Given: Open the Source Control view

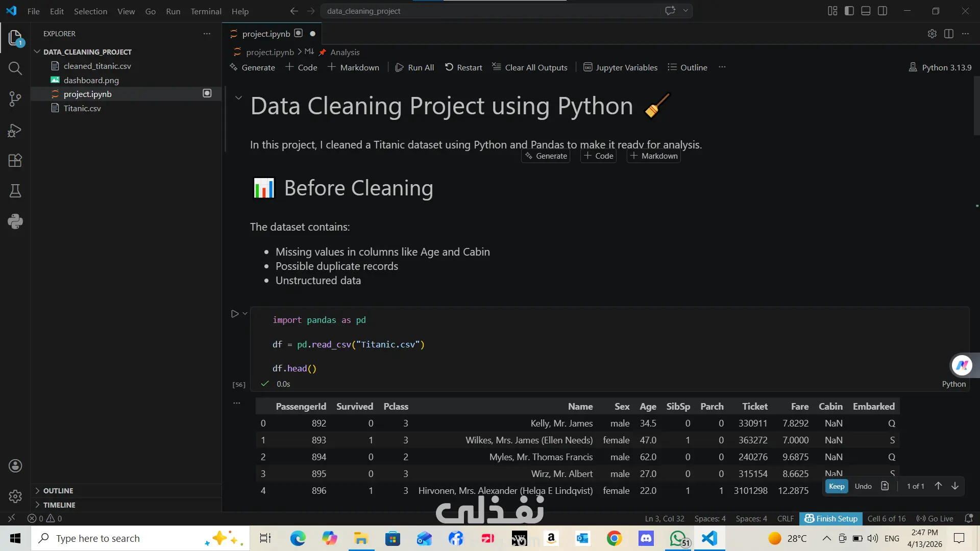Looking at the screenshot, I should coord(15,99).
